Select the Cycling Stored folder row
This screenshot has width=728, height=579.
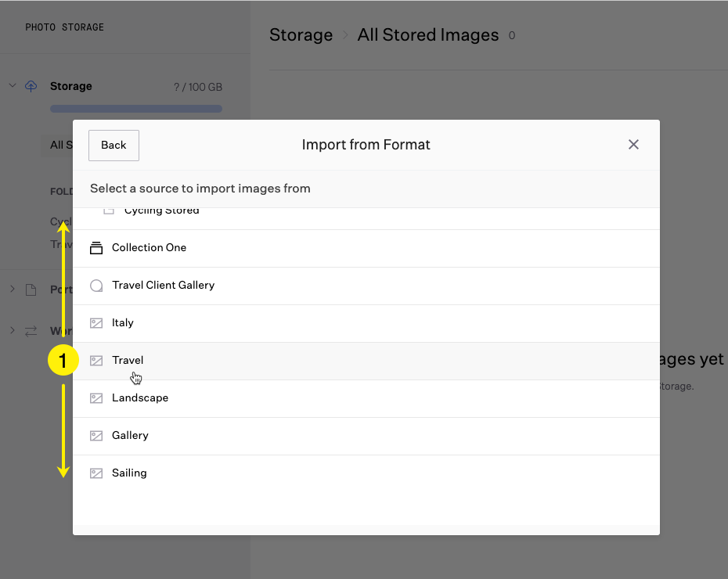161,212
